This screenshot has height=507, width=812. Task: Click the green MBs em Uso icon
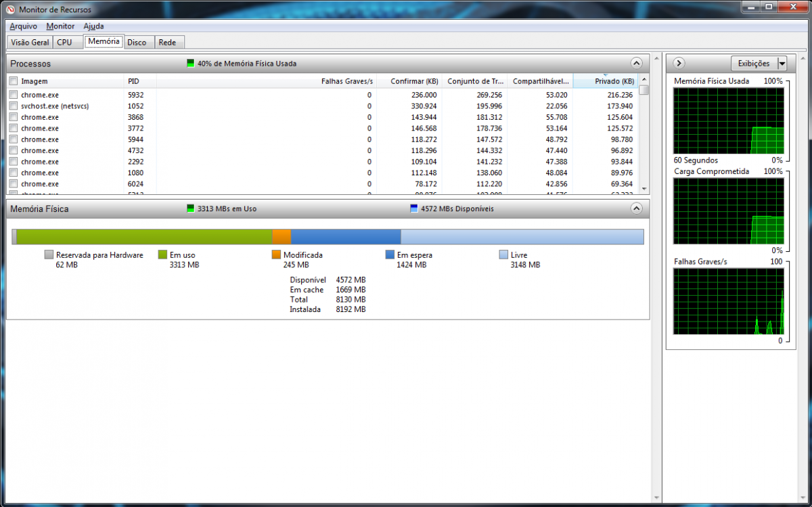pos(191,208)
